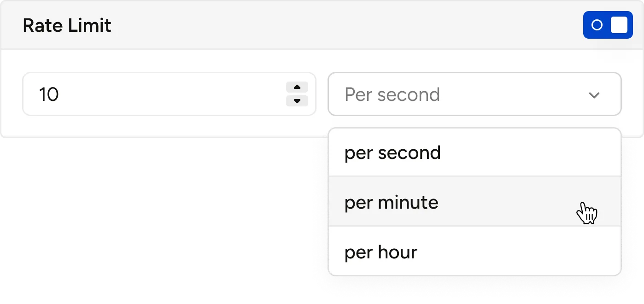
Task: Select the highlighted per minute row
Action: point(474,201)
